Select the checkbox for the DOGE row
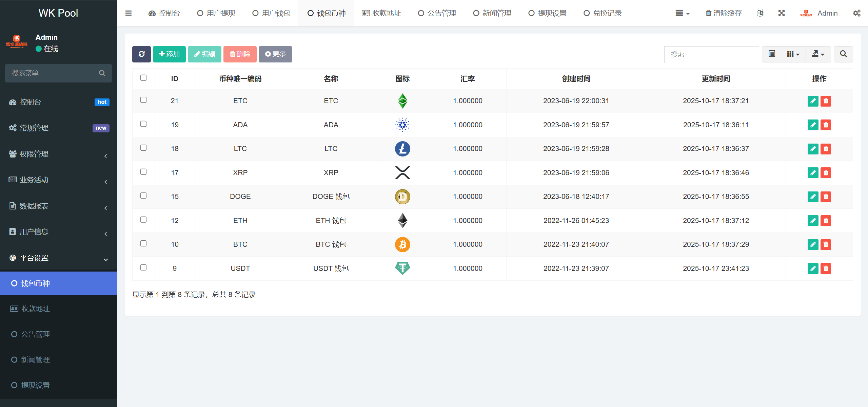Viewport: 868px width, 407px height. click(143, 196)
